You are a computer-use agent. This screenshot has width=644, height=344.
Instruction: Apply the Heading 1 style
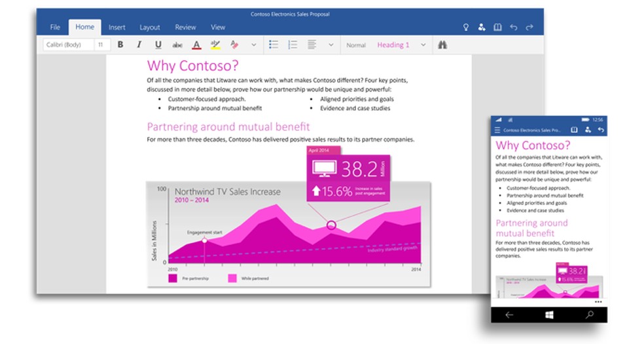pos(393,45)
